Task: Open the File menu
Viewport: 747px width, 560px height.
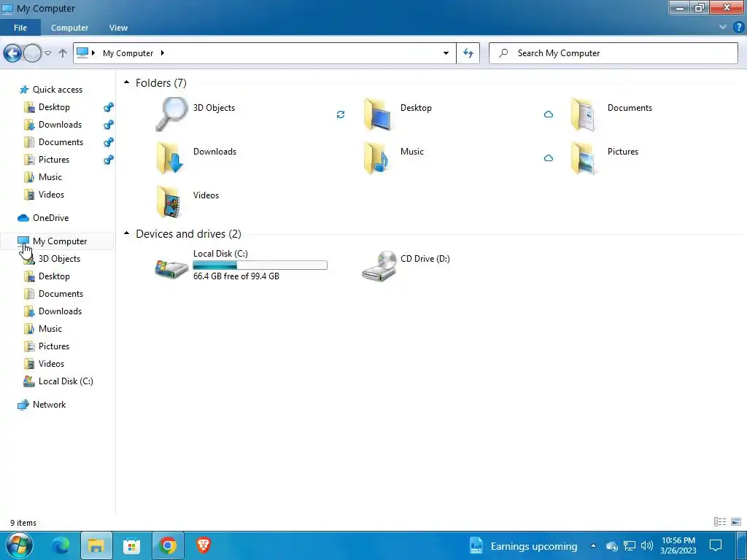Action: (x=20, y=28)
